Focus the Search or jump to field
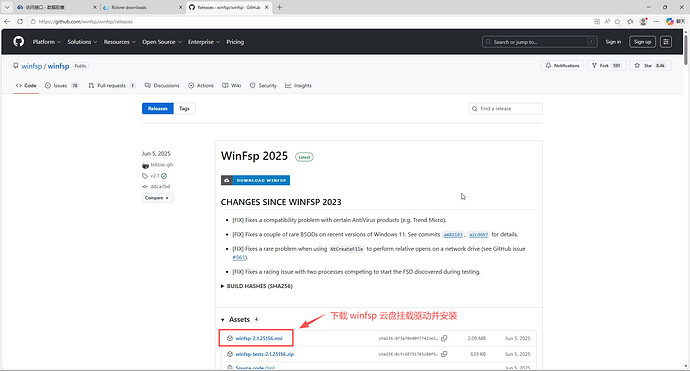The width and height of the screenshot is (690, 371). click(540, 42)
